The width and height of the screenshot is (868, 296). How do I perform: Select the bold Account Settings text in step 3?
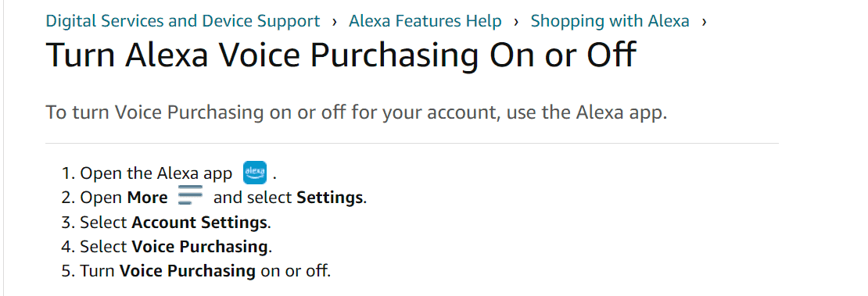tap(199, 223)
